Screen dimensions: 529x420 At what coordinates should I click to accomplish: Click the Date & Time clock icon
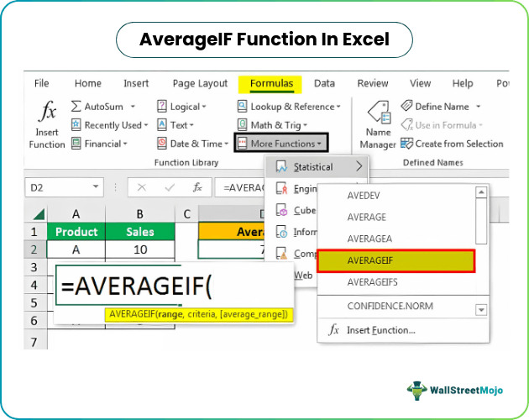162,144
